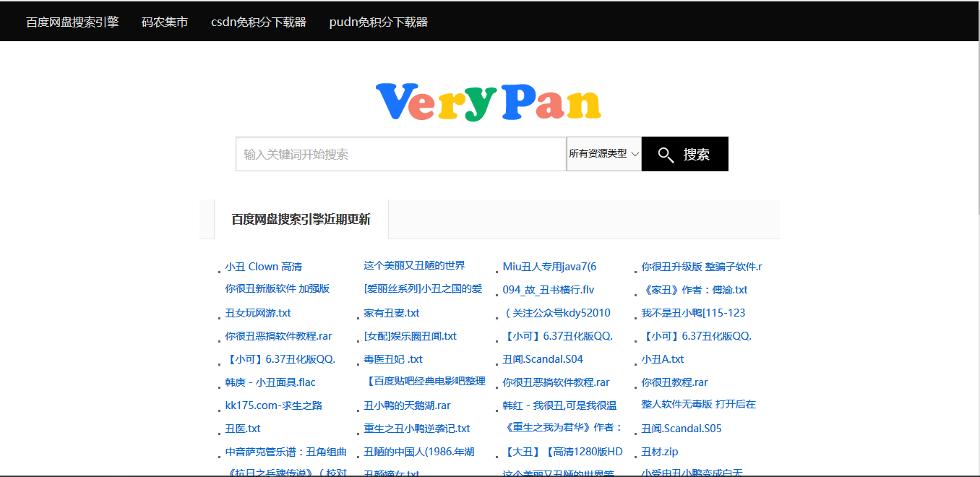Image resolution: width=980 pixels, height=477 pixels.
Task: Open the 丑女玩网游.txt link
Action: [258, 313]
